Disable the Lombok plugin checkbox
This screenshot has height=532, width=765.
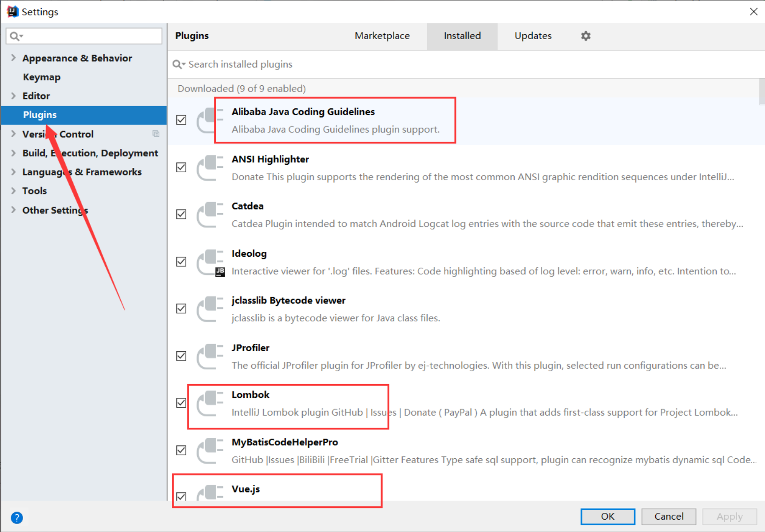[181, 403]
